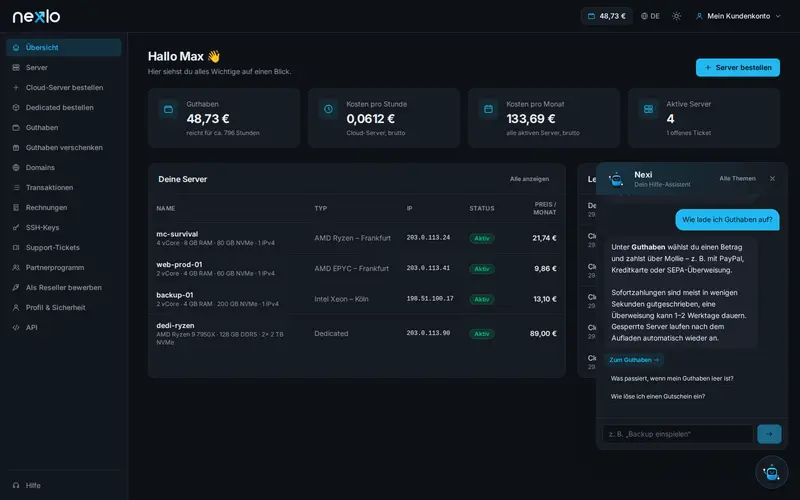Click the Guthaben wallet icon in sidebar
Image resolution: width=800 pixels, height=500 pixels.
[16, 128]
